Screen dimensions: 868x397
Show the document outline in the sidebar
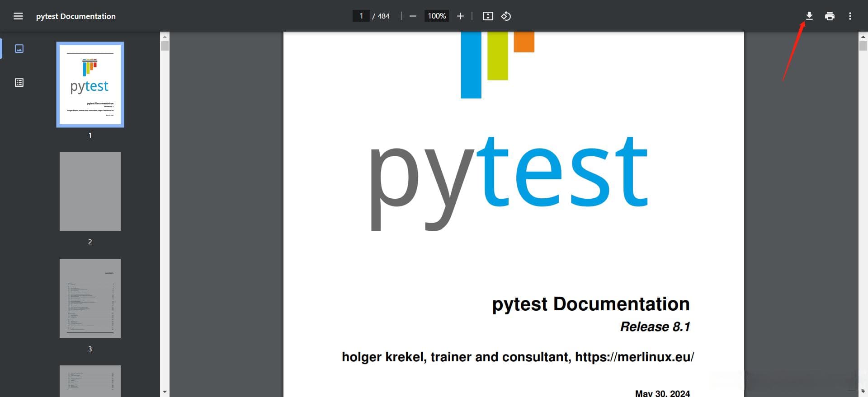[x=19, y=82]
